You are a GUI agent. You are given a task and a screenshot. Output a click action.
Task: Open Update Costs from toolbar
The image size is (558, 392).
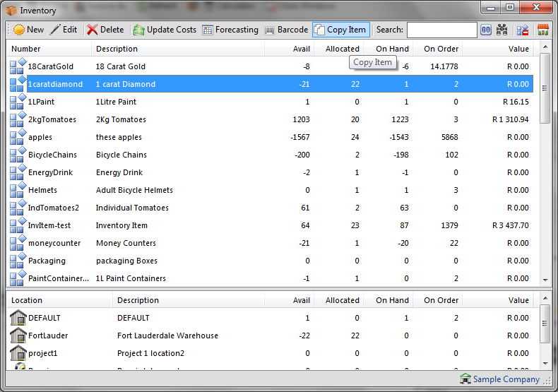pyautogui.click(x=165, y=30)
